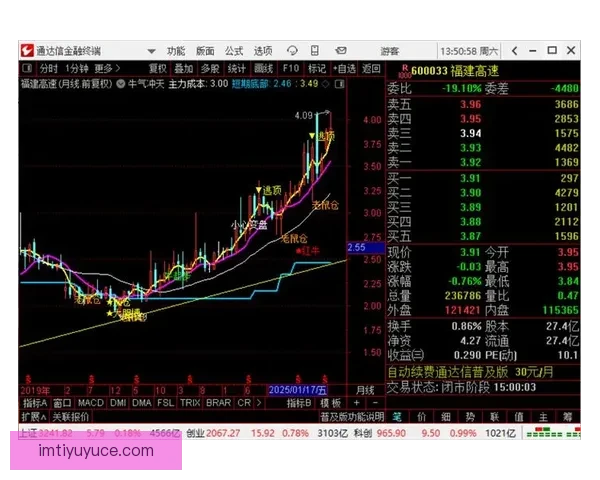Click the 模板 template button
600x480 pixels.
(330, 403)
